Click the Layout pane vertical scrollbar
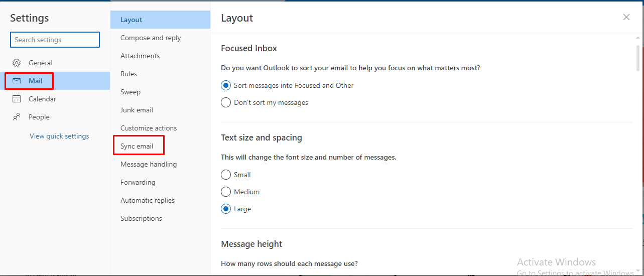This screenshot has width=644, height=276. pyautogui.click(x=637, y=59)
